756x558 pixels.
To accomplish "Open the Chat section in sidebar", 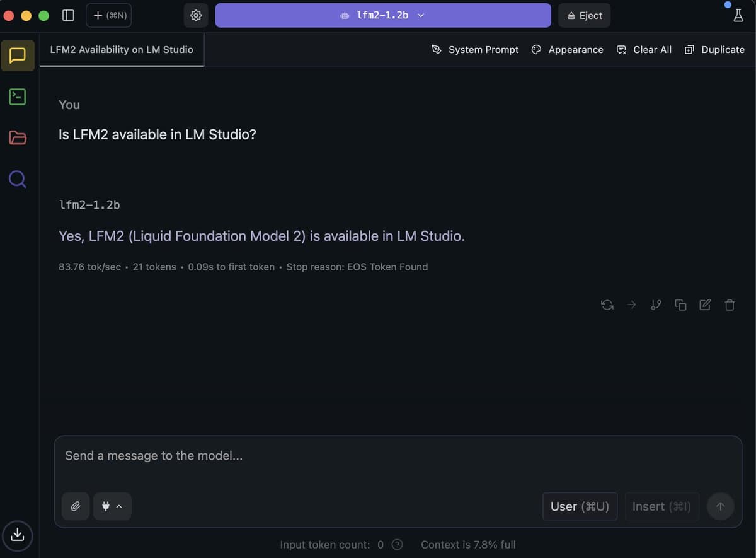I will 18,55.
